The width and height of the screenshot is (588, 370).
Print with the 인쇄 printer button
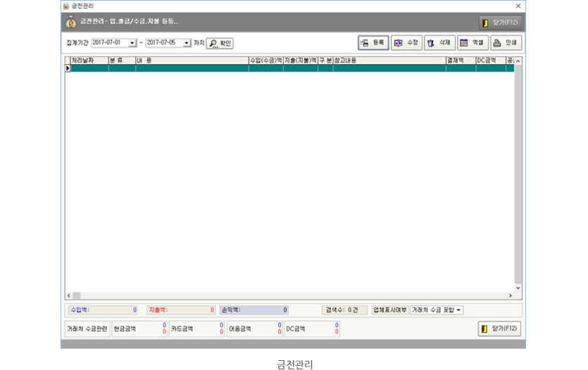pyautogui.click(x=506, y=43)
